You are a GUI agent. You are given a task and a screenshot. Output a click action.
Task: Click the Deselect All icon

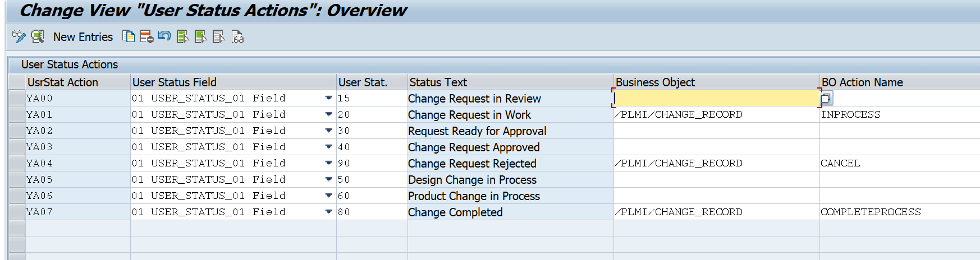pos(219,37)
